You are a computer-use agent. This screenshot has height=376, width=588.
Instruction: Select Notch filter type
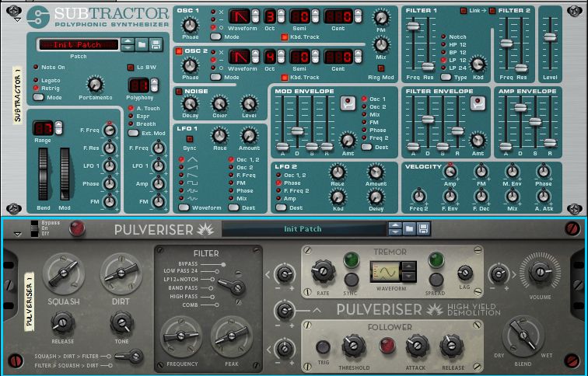[443, 37]
